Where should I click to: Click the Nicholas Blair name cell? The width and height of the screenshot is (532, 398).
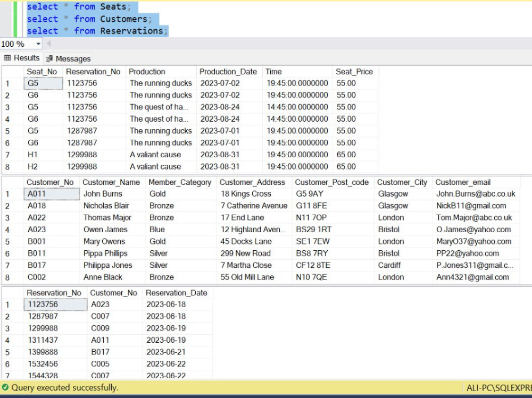point(112,206)
